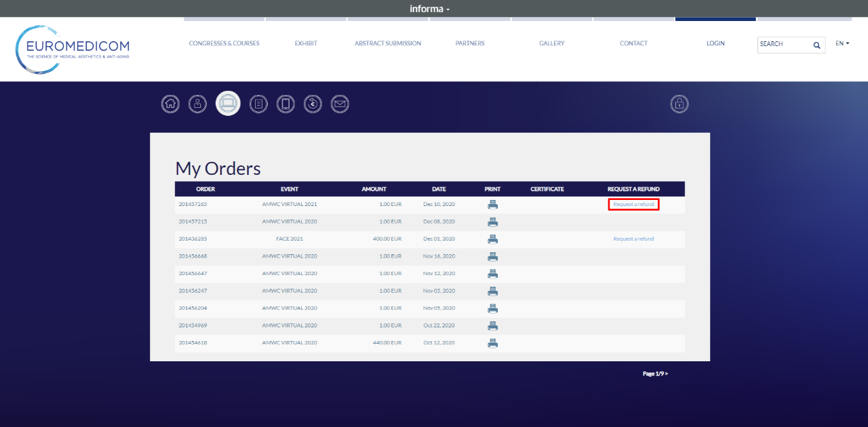Expand the EN language dropdown
Viewport: 868px width, 427px height.
coord(842,43)
